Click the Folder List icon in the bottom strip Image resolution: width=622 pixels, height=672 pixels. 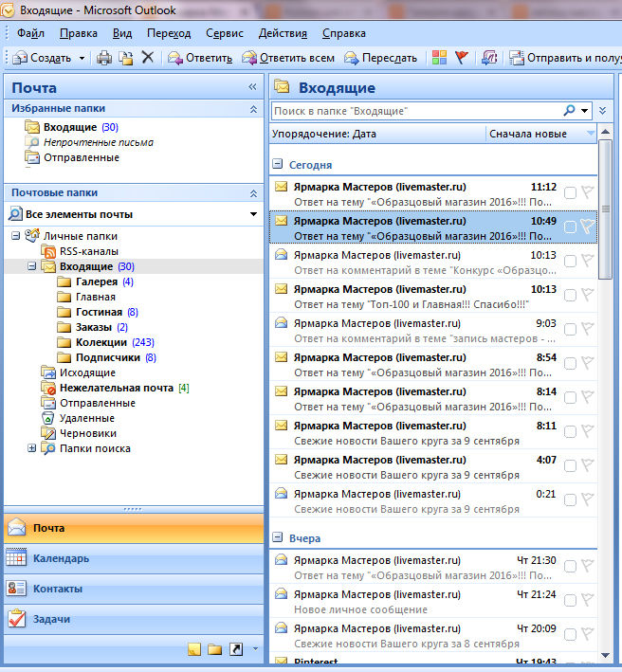pyautogui.click(x=215, y=649)
